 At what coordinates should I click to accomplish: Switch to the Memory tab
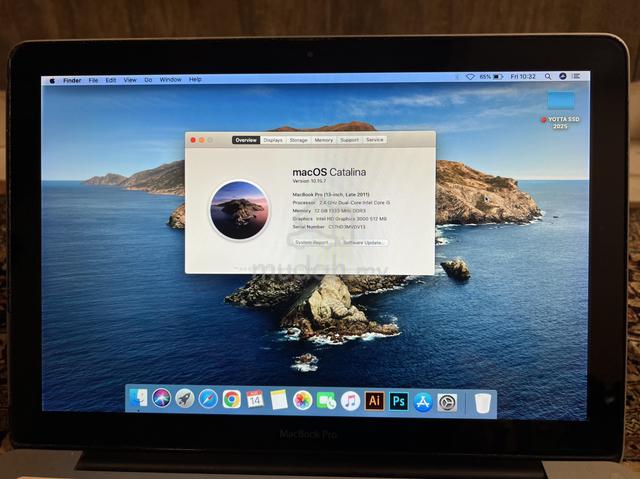click(324, 140)
